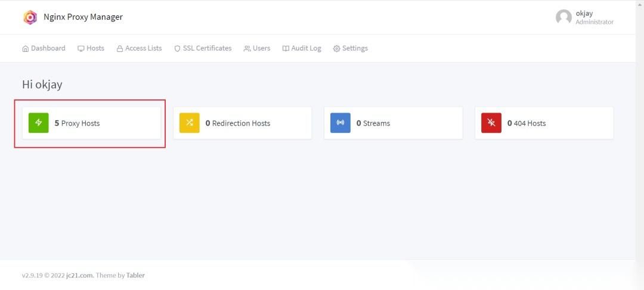The height and width of the screenshot is (290, 644).
Task: Follow the Tabler theme link
Action: 135,276
